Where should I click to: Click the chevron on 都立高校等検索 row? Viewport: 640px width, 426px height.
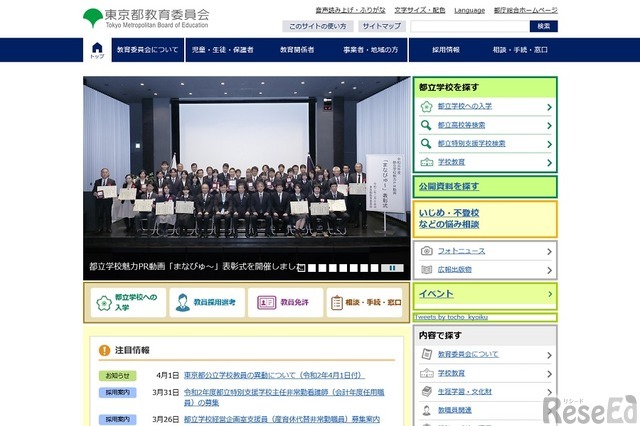click(x=549, y=126)
